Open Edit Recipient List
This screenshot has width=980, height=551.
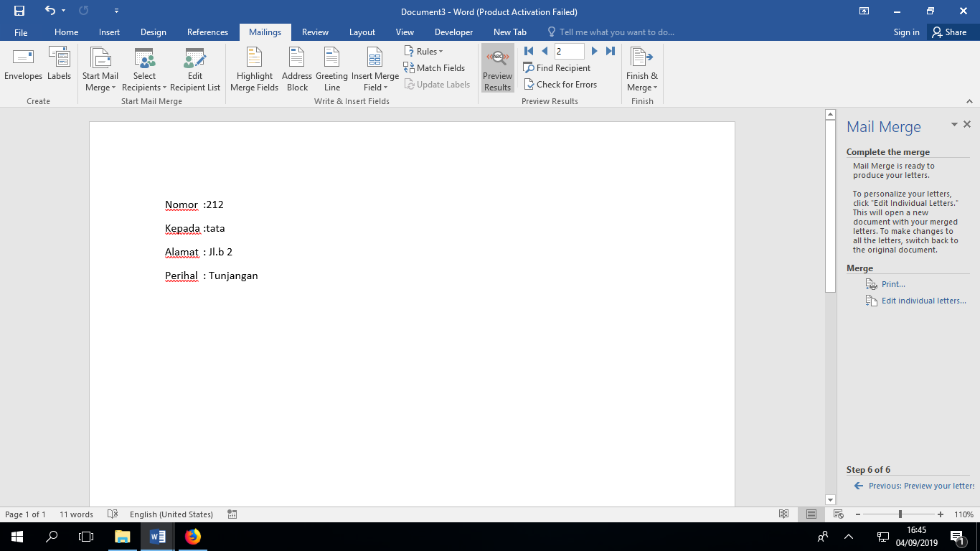click(195, 69)
